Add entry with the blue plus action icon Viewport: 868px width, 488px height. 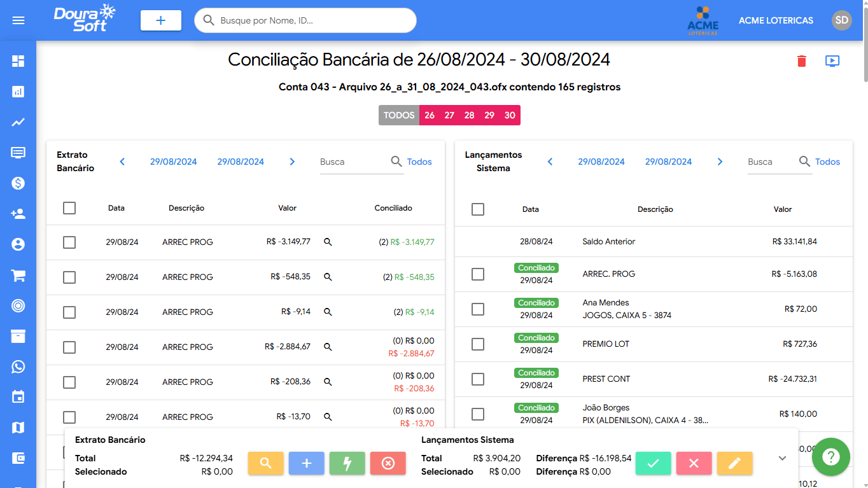(306, 463)
